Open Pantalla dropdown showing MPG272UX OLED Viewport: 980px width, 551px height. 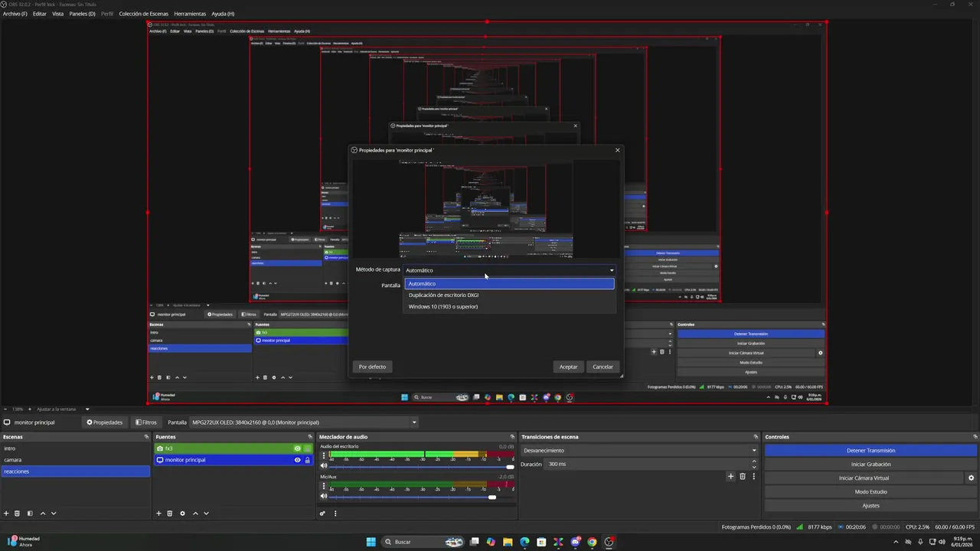304,422
